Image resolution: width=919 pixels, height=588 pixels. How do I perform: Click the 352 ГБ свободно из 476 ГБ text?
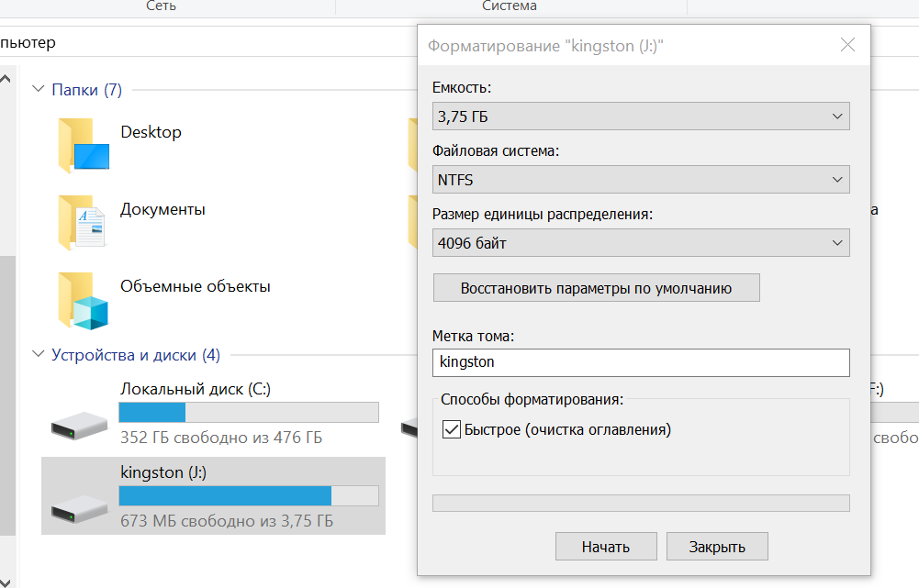(221, 438)
